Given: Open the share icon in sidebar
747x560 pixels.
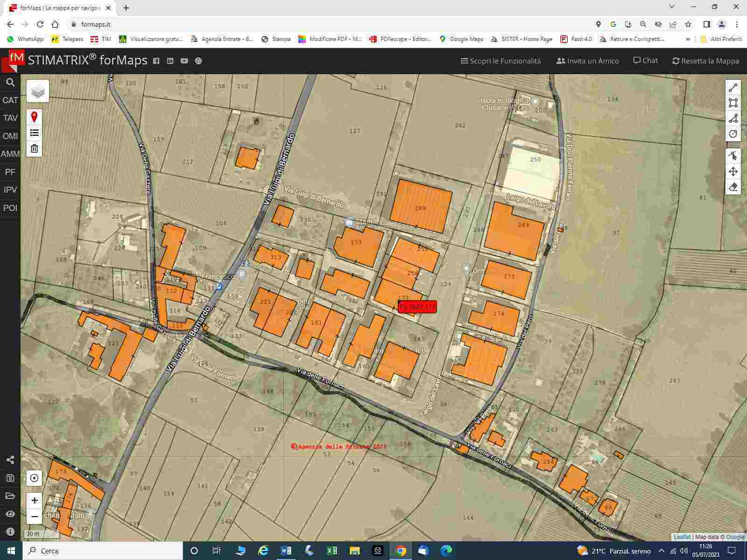Looking at the screenshot, I should click(10, 460).
